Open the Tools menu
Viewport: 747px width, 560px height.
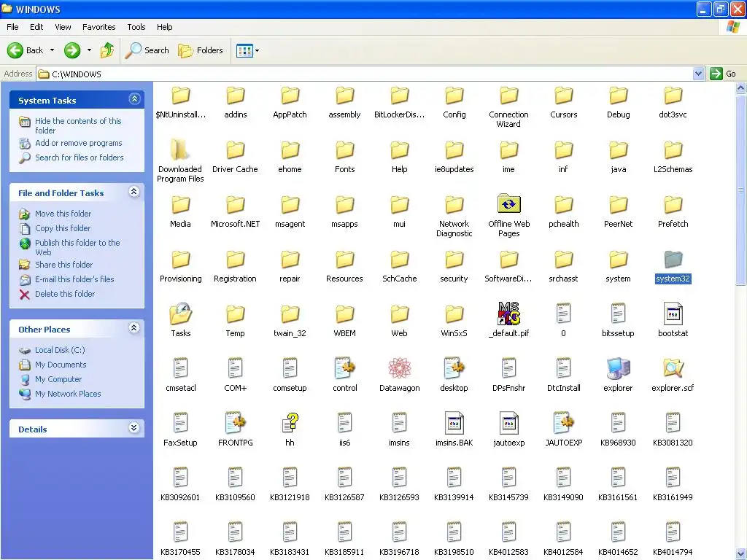(x=136, y=27)
